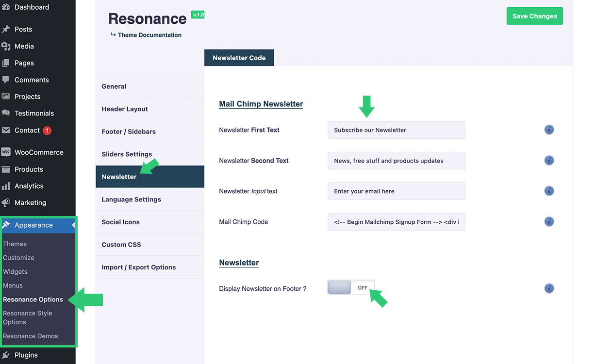614x364 pixels.
Task: Click info icon beside Newsletter First Text
Action: coord(549,130)
